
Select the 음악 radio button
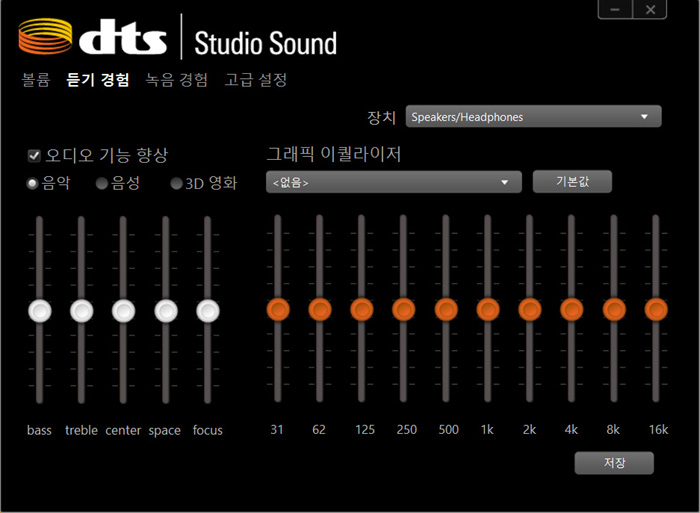point(33,184)
